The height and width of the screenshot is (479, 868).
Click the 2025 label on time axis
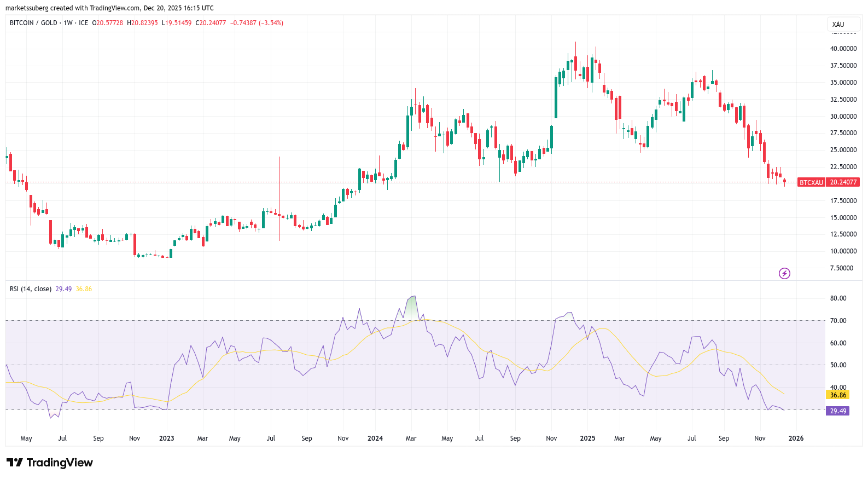[587, 438]
